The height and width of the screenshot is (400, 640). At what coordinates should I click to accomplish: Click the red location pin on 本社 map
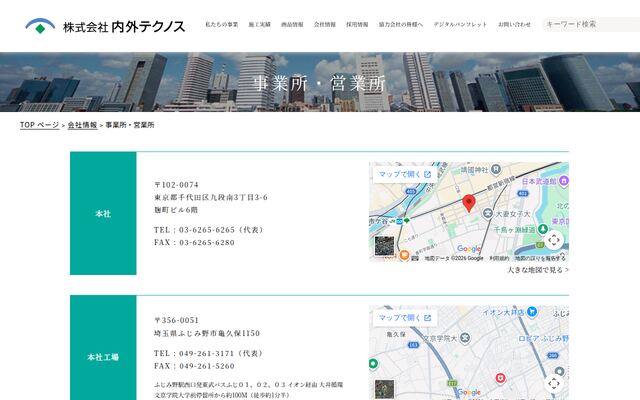tap(469, 203)
